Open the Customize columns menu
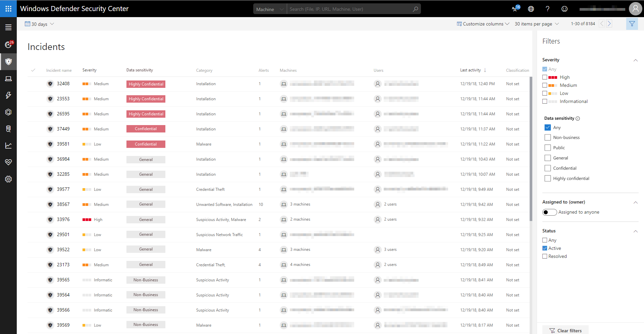 click(483, 24)
